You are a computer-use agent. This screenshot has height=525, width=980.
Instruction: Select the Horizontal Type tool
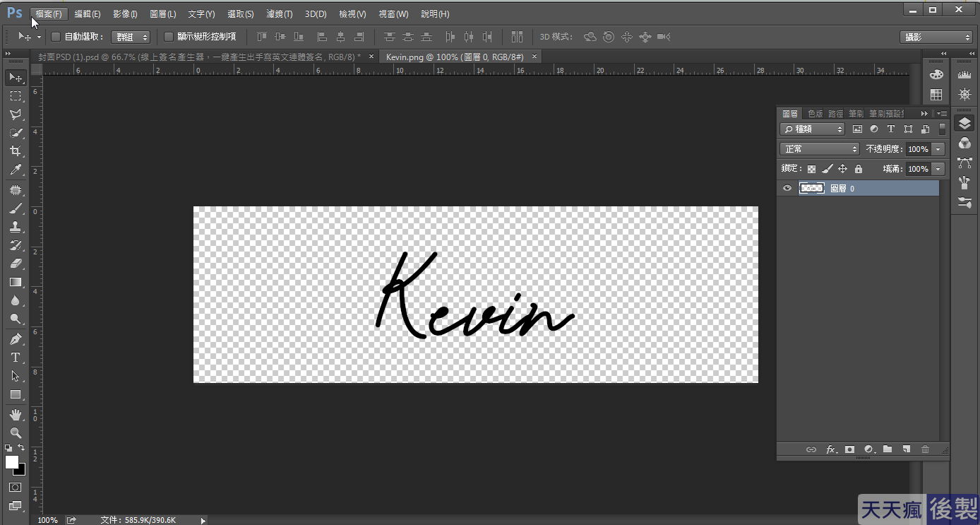tap(16, 358)
